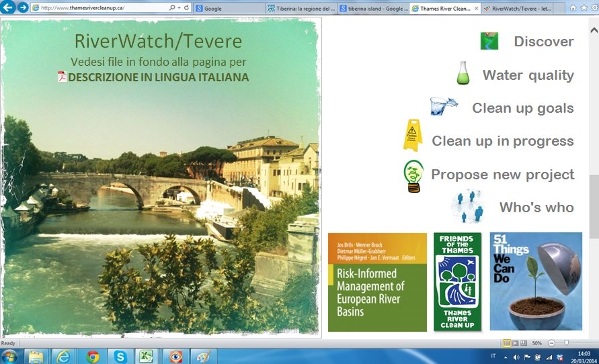
Task: Click the zoom slider in status bar
Action: pos(566,343)
